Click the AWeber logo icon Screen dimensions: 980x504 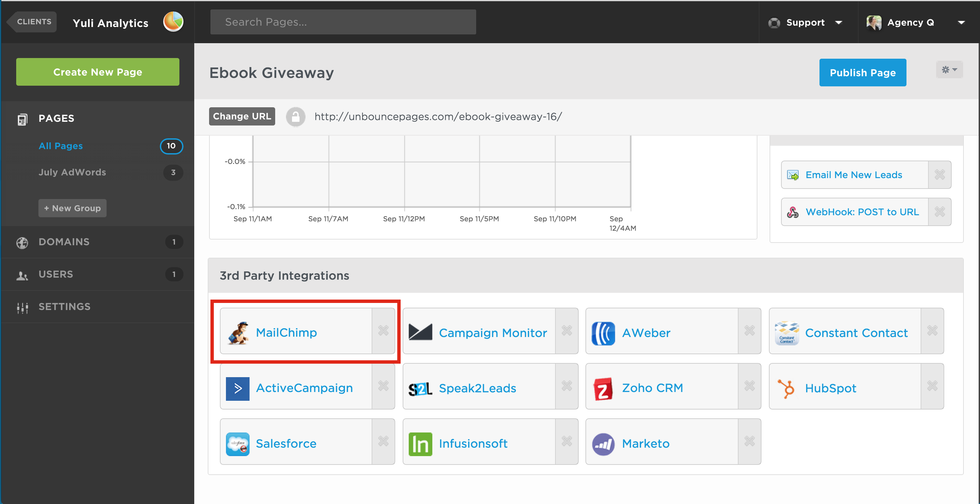(x=603, y=333)
